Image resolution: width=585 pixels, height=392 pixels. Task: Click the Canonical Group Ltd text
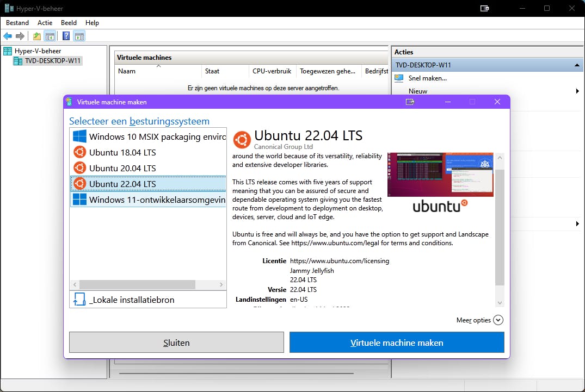[283, 146]
